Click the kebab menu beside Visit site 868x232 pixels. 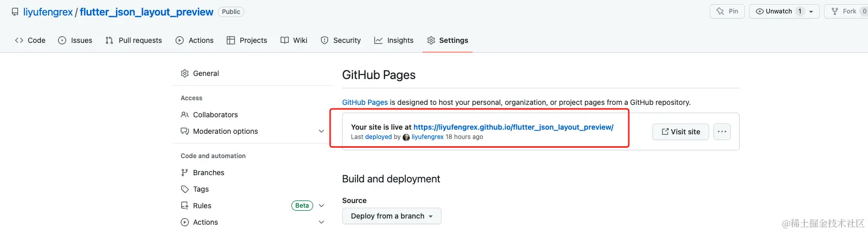click(x=722, y=132)
